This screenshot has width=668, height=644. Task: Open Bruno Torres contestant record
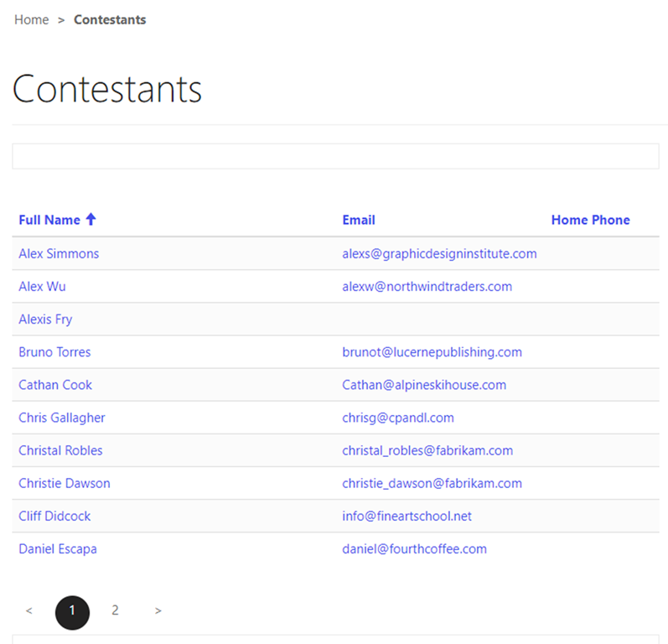point(54,352)
